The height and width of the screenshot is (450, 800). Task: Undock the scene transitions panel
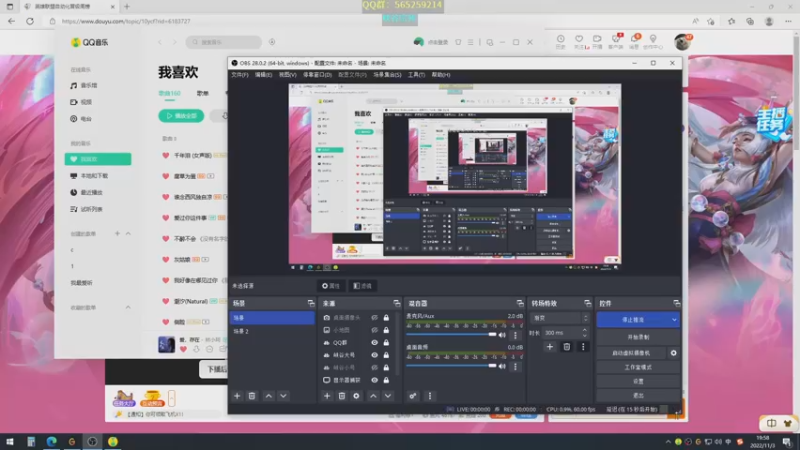pos(587,303)
